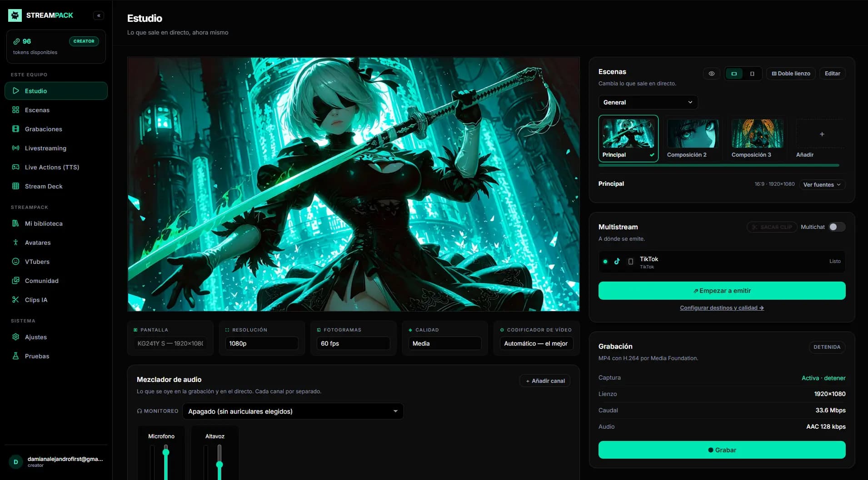The image size is (868, 480).
Task: Go to Ajustes settings page
Action: (56, 337)
